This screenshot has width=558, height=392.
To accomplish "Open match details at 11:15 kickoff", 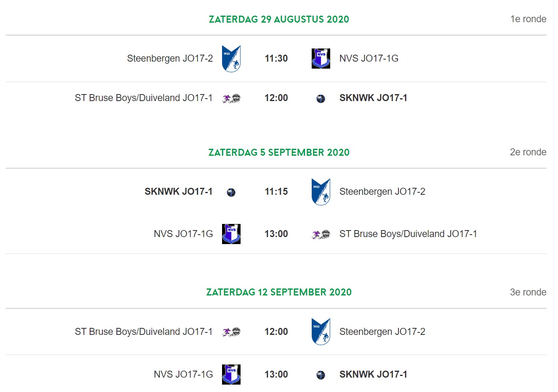I will point(276,191).
